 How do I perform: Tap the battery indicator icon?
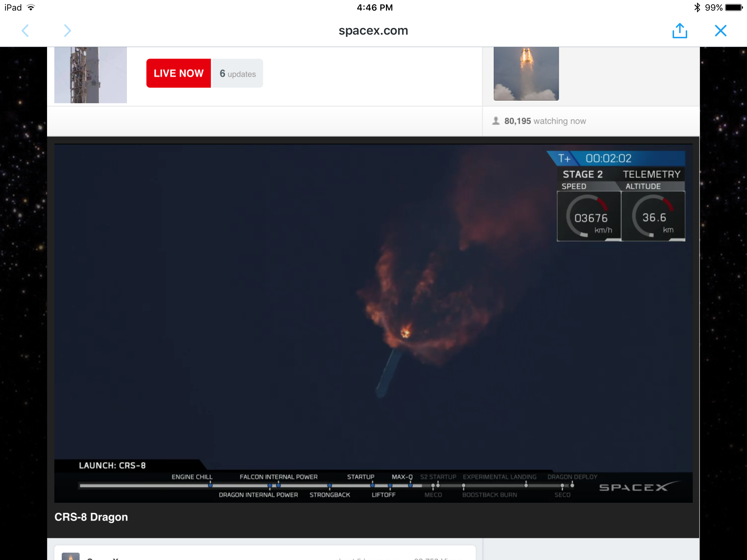(734, 7)
